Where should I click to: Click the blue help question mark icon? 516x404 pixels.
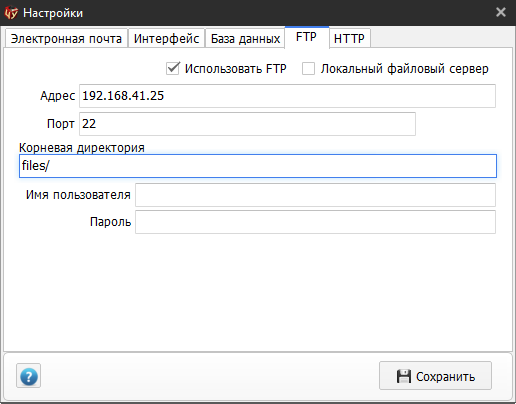point(29,376)
